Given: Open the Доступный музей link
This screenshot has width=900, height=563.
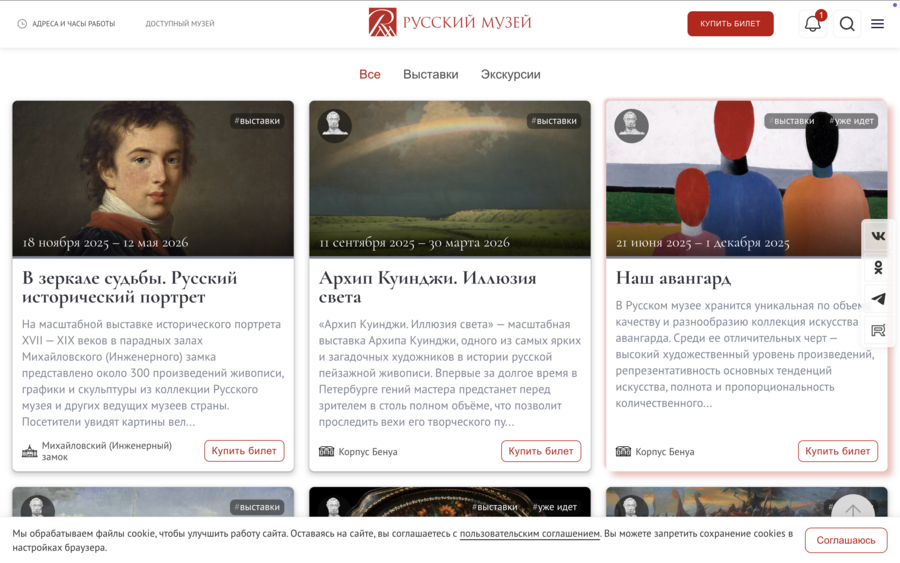Looking at the screenshot, I should (180, 24).
